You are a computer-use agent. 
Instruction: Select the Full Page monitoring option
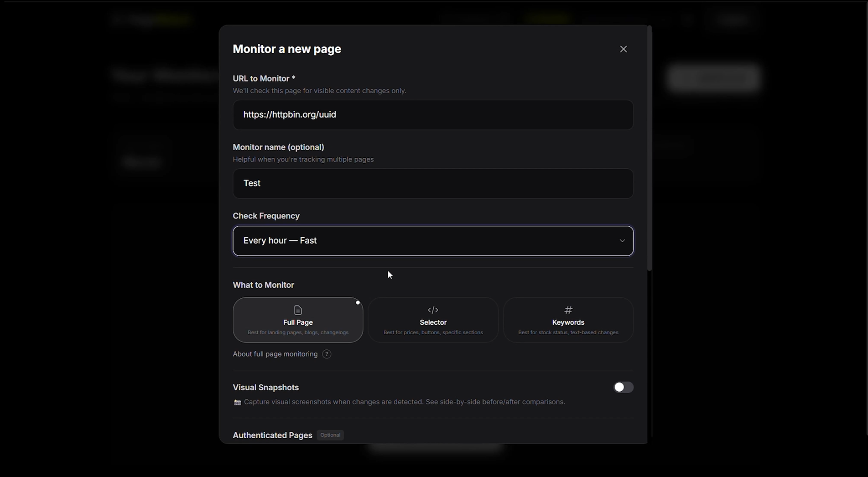[298, 320]
